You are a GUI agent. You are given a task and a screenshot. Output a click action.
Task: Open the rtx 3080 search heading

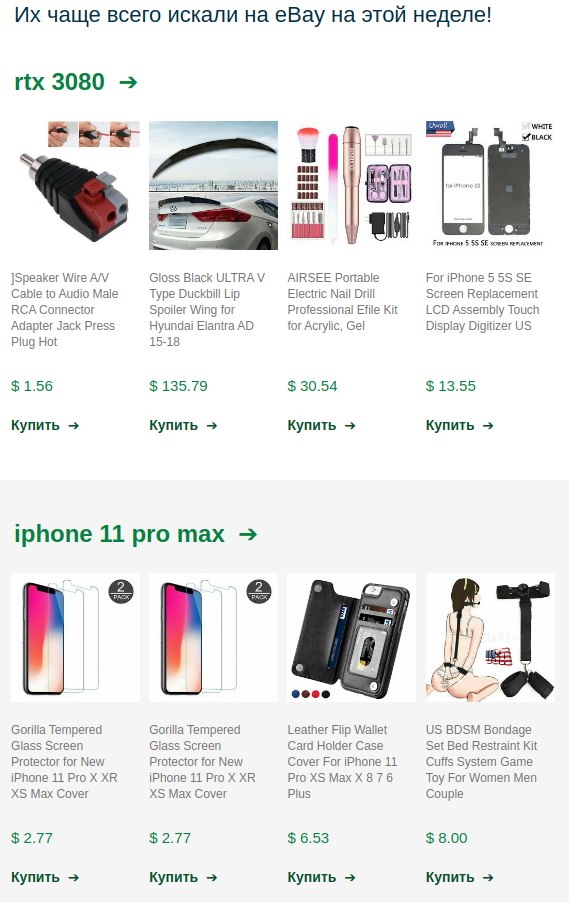(59, 82)
